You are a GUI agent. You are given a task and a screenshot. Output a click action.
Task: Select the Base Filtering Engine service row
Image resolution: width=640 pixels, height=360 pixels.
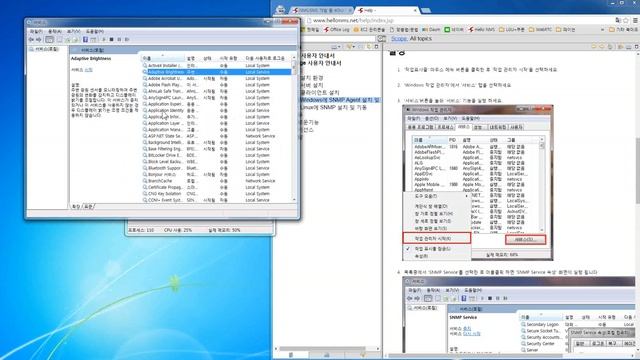coord(217,149)
